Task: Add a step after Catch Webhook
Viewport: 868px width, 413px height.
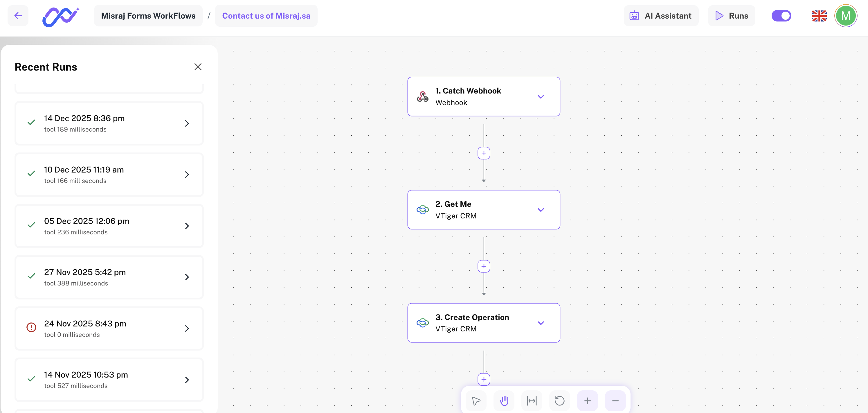Action: tap(484, 153)
